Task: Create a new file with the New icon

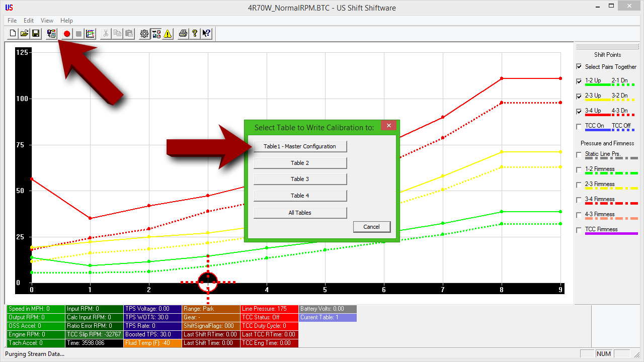Action: click(12, 34)
